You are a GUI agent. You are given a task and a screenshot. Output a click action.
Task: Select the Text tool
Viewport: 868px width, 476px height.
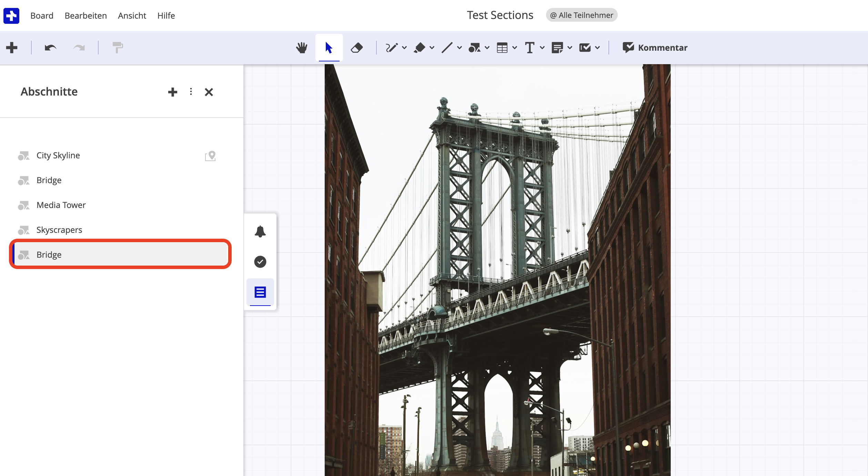[529, 47]
